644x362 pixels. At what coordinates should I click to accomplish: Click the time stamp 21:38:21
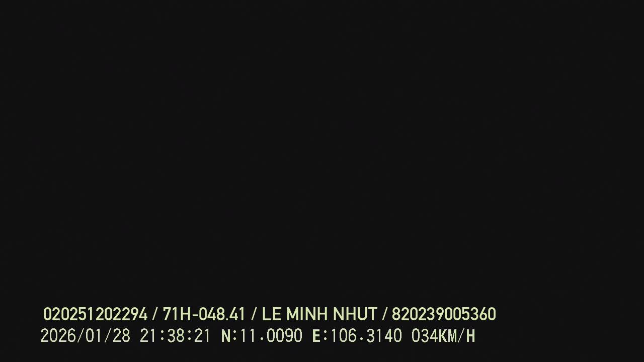click(175, 336)
